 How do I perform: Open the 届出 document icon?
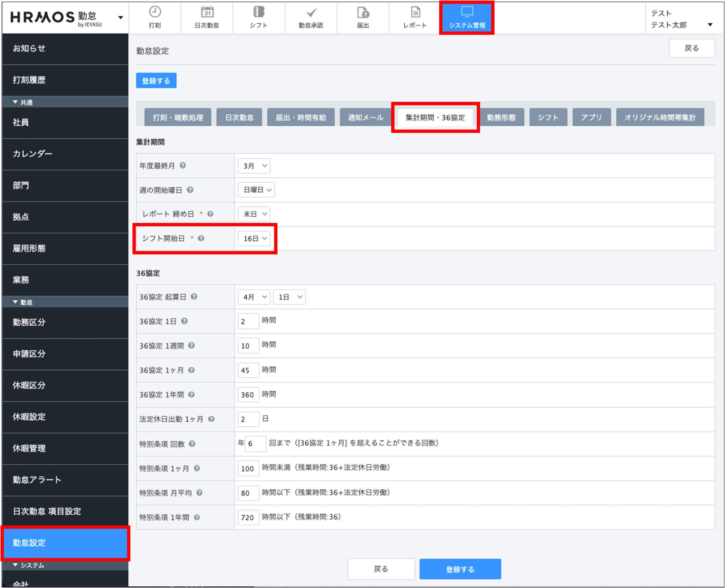point(363,13)
